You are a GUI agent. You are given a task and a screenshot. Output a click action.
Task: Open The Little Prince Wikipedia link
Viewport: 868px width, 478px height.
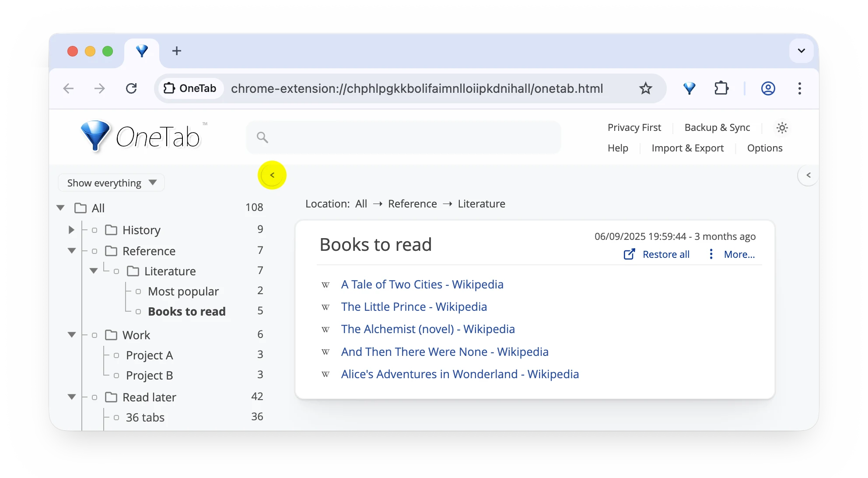point(413,307)
